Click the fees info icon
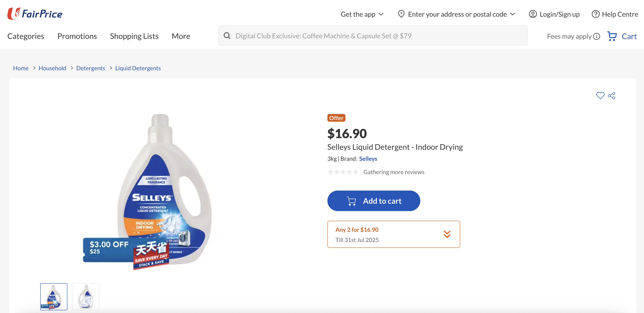The width and height of the screenshot is (644, 313). pyautogui.click(x=597, y=37)
